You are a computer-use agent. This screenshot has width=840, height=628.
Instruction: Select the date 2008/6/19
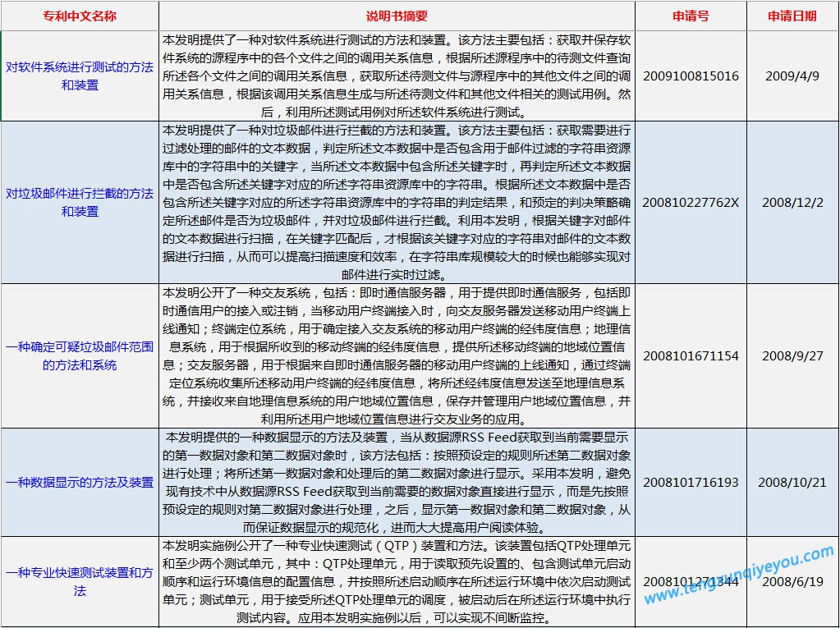coord(792,582)
